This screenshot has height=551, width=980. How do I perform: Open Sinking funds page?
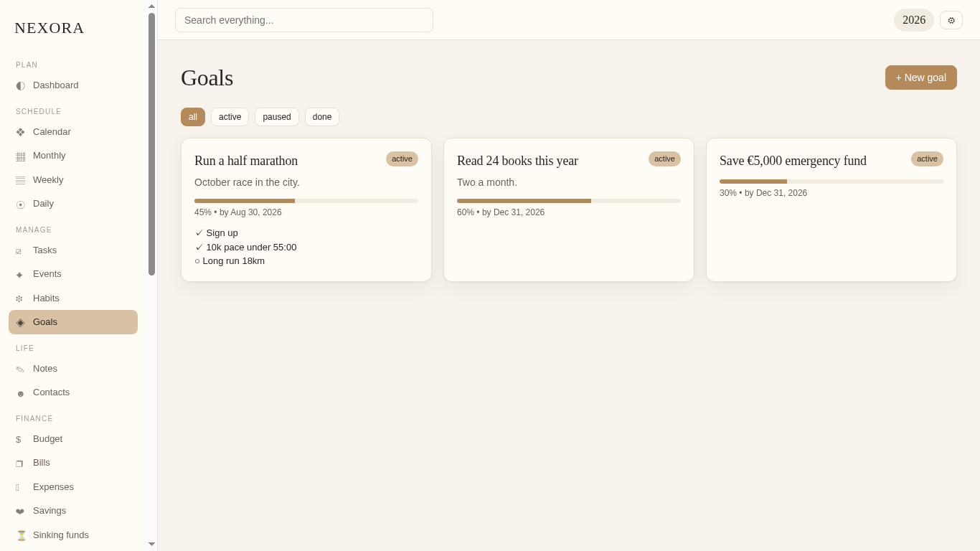pos(73,535)
